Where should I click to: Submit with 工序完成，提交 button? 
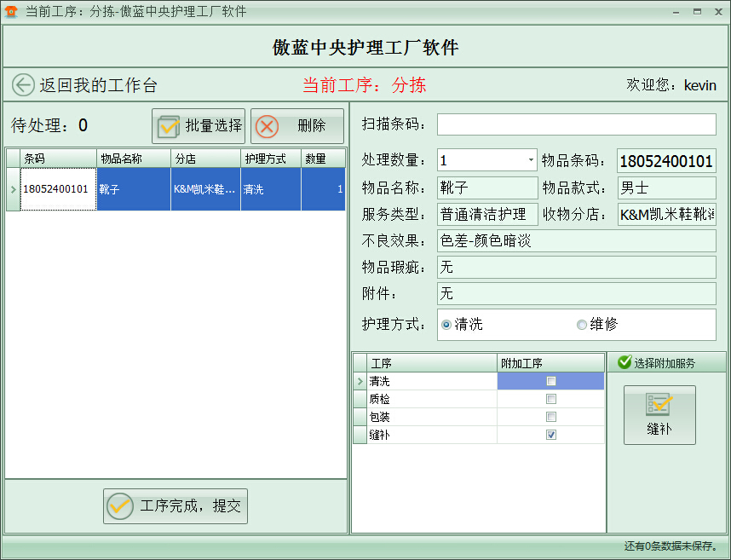click(x=176, y=506)
